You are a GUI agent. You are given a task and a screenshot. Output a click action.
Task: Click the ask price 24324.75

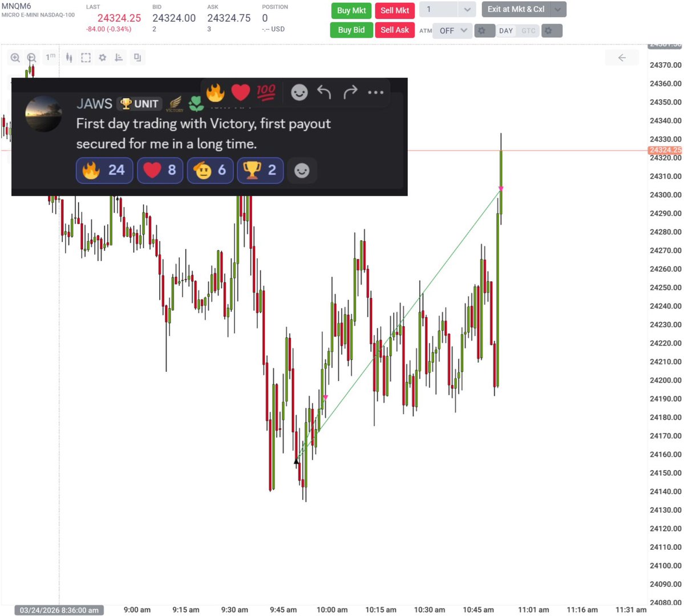(229, 18)
